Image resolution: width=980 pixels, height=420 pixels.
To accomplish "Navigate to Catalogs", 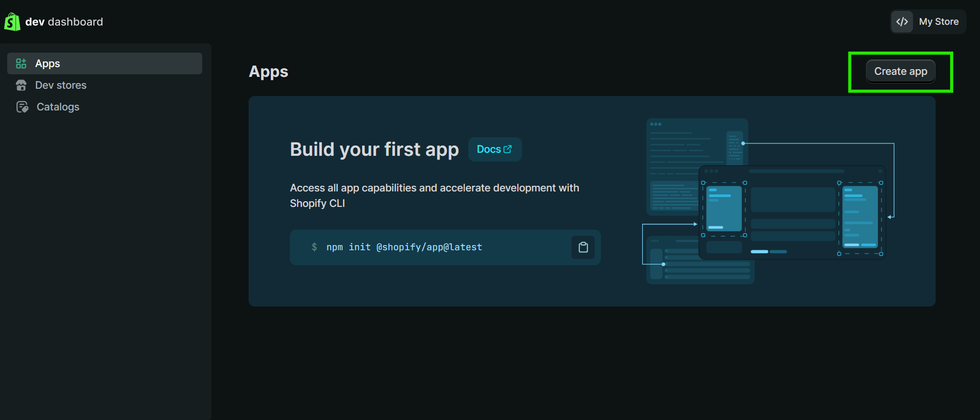I will click(x=58, y=107).
